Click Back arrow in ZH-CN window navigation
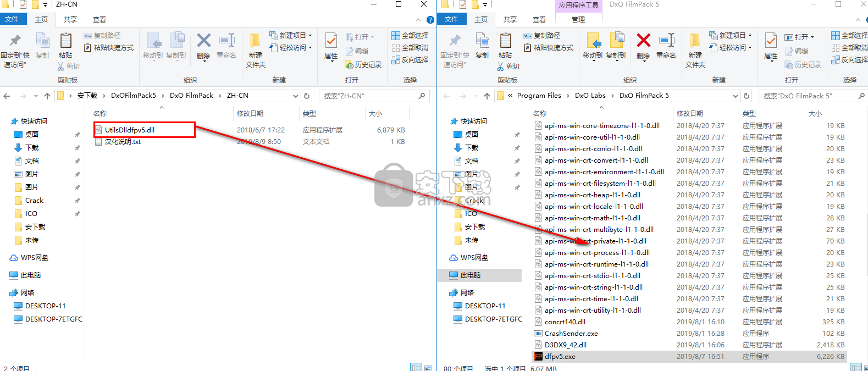The image size is (868, 371). point(7,96)
